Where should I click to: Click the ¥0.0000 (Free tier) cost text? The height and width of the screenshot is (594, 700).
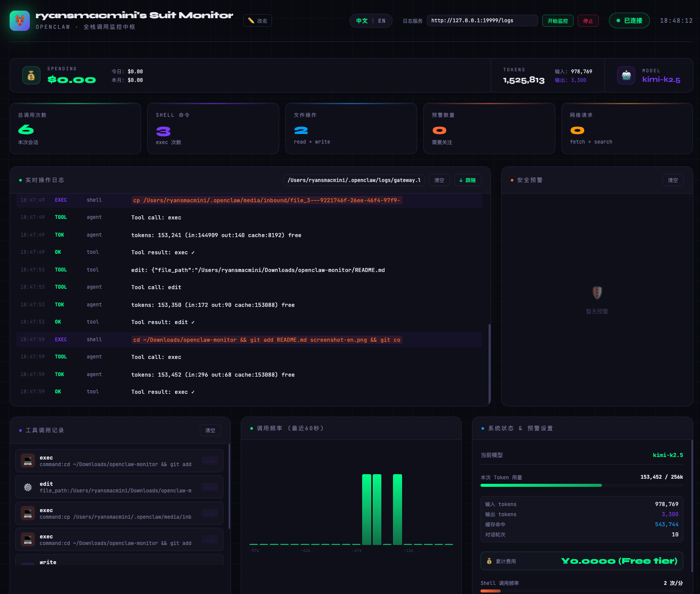(619, 561)
